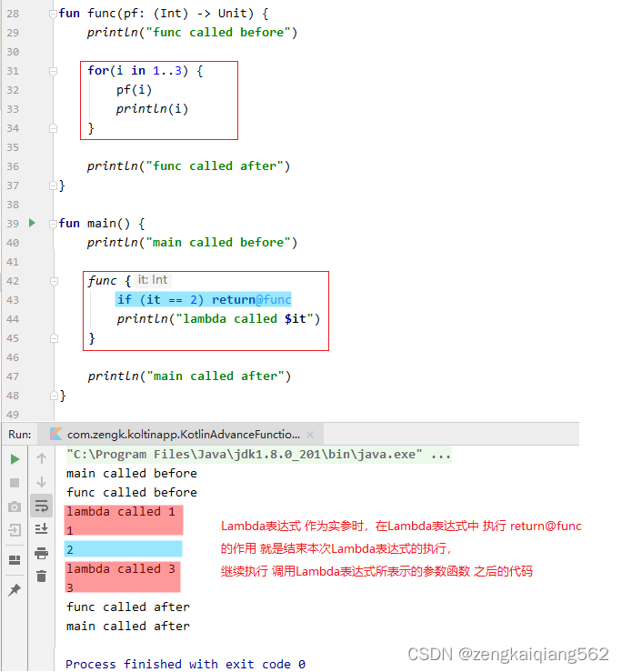The height and width of the screenshot is (672, 622).
Task: Click the highlighted console line '2'
Action: (x=124, y=549)
